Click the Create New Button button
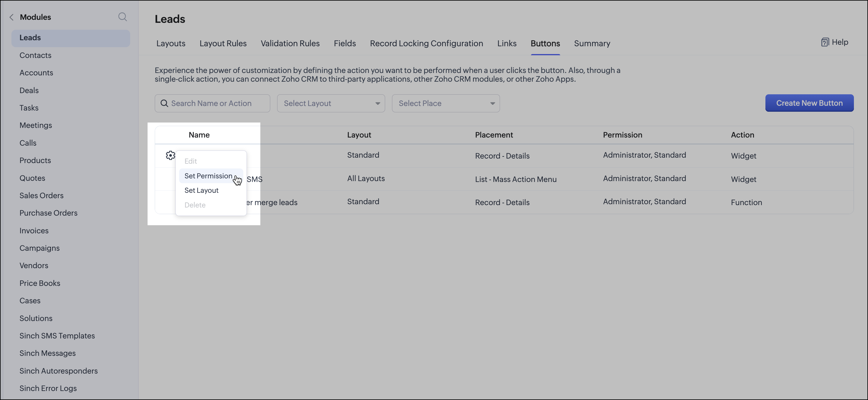The width and height of the screenshot is (868, 400). (x=810, y=103)
